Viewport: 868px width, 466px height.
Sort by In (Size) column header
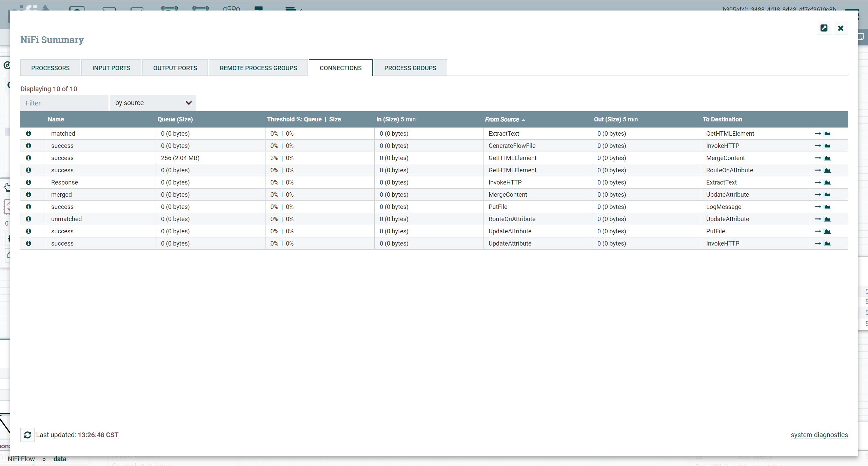(x=396, y=119)
